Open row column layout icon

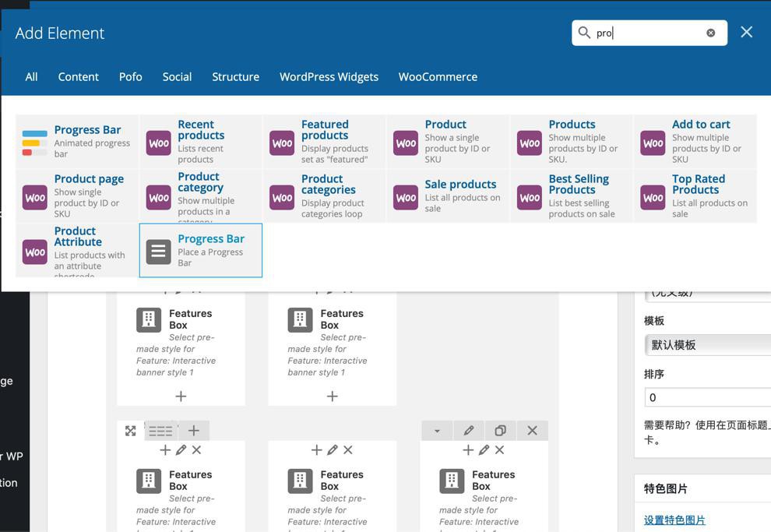(x=160, y=432)
